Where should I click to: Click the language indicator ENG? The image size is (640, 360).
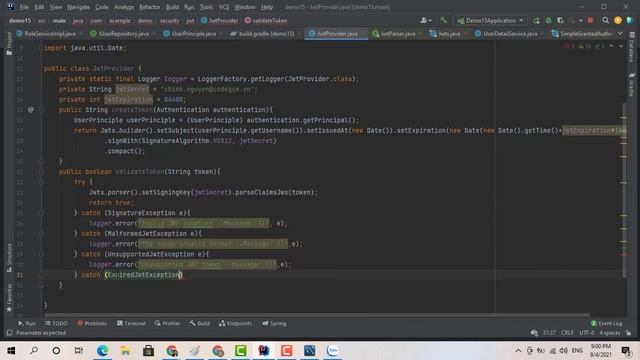coord(577,351)
